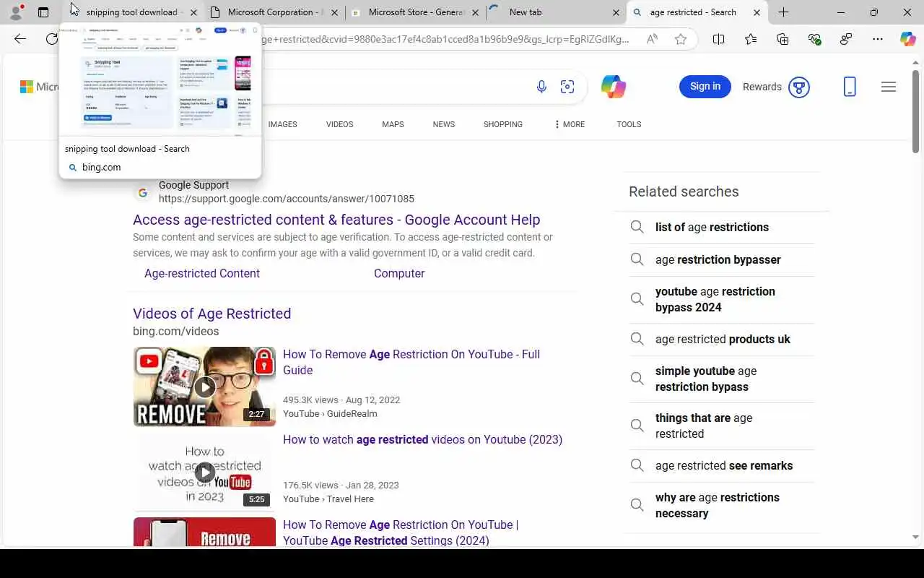Open Browser essentials heart icon
This screenshot has width=924, height=578.
pyautogui.click(x=814, y=39)
